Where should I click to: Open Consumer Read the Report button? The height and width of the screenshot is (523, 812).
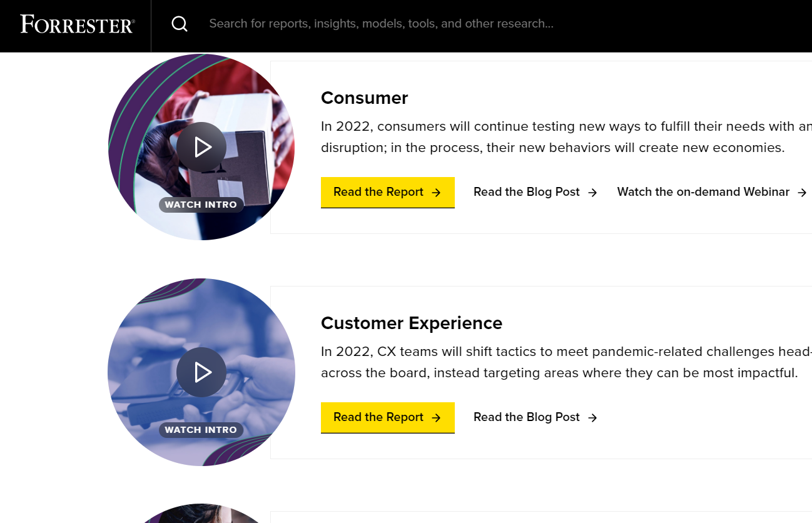[x=388, y=192]
